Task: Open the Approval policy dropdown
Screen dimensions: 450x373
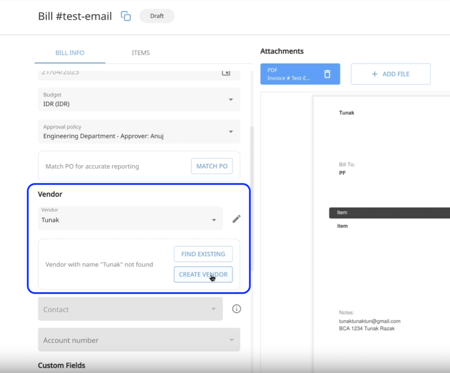Action: tap(139, 131)
